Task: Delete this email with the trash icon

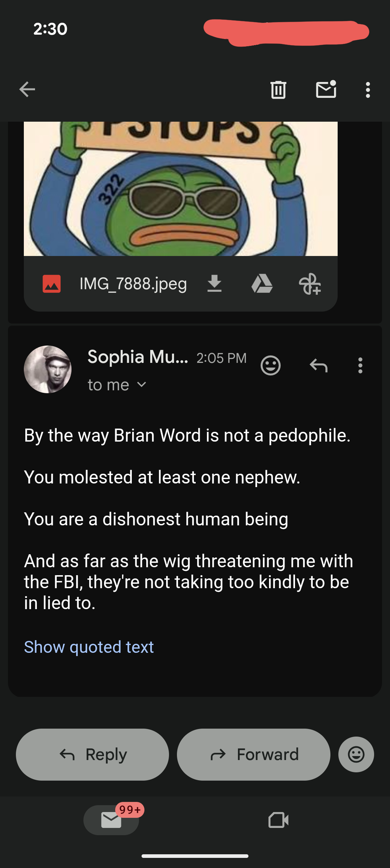Action: click(278, 90)
